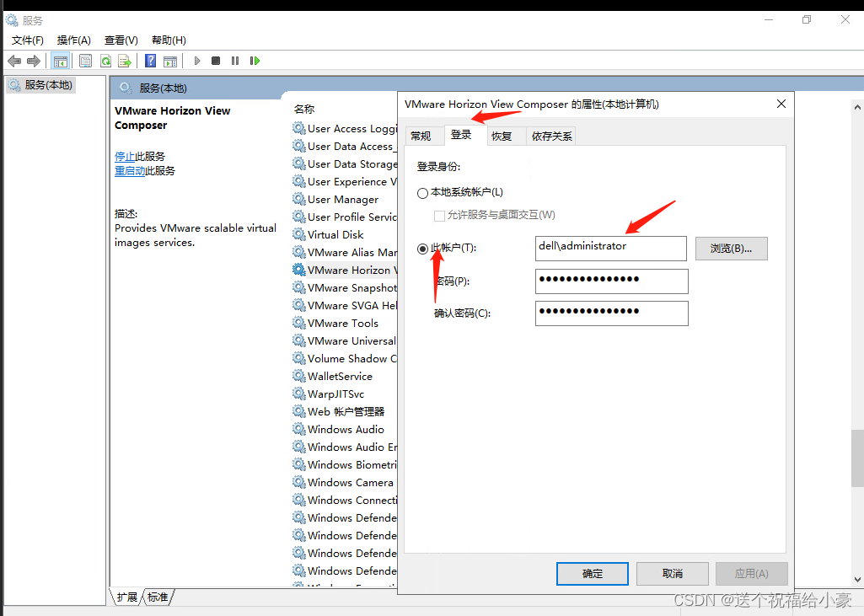Open the 帮助(H) menu

[169, 40]
